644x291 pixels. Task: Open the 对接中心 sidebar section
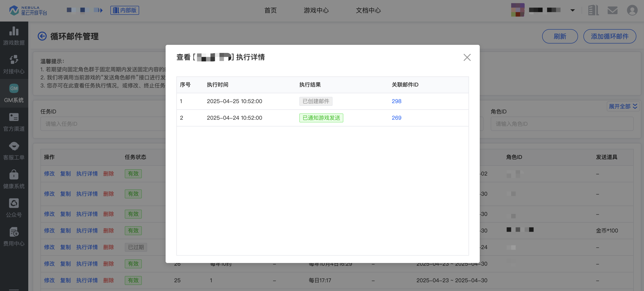coord(14,64)
